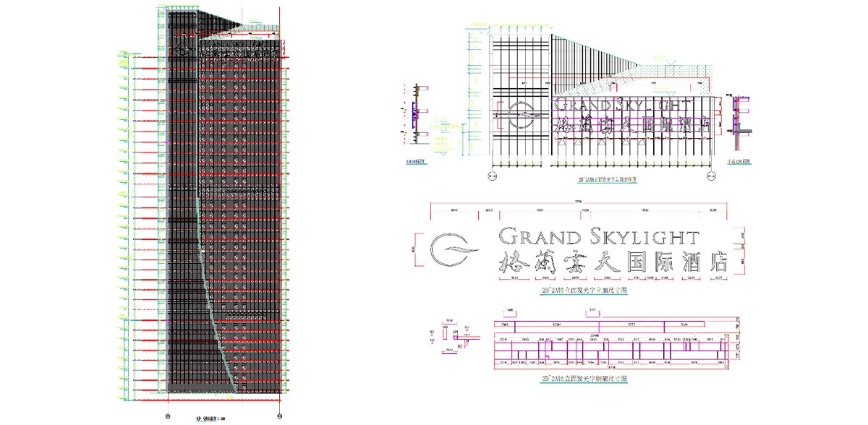This screenshot has height=425, width=868.
Task: Click the signage elevation dimension drawing title
Action: (584, 290)
